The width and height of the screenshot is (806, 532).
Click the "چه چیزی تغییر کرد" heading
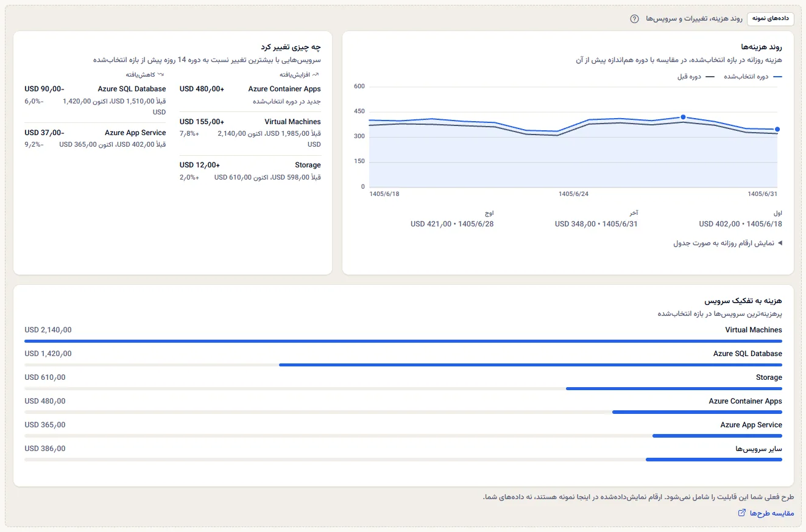pos(291,47)
